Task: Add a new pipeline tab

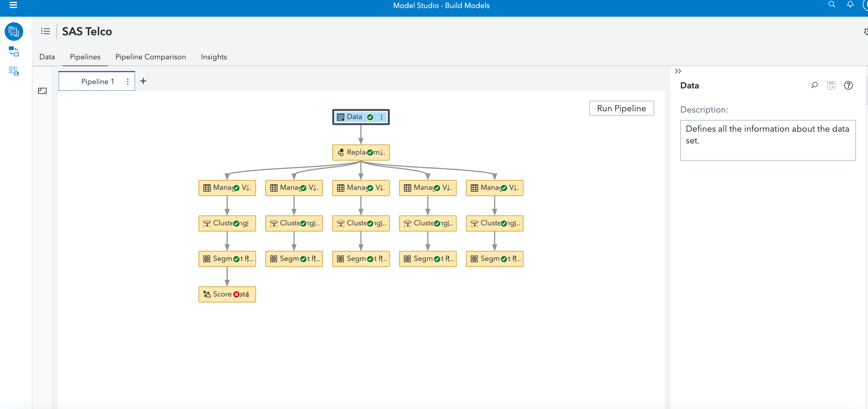Action: pos(143,81)
